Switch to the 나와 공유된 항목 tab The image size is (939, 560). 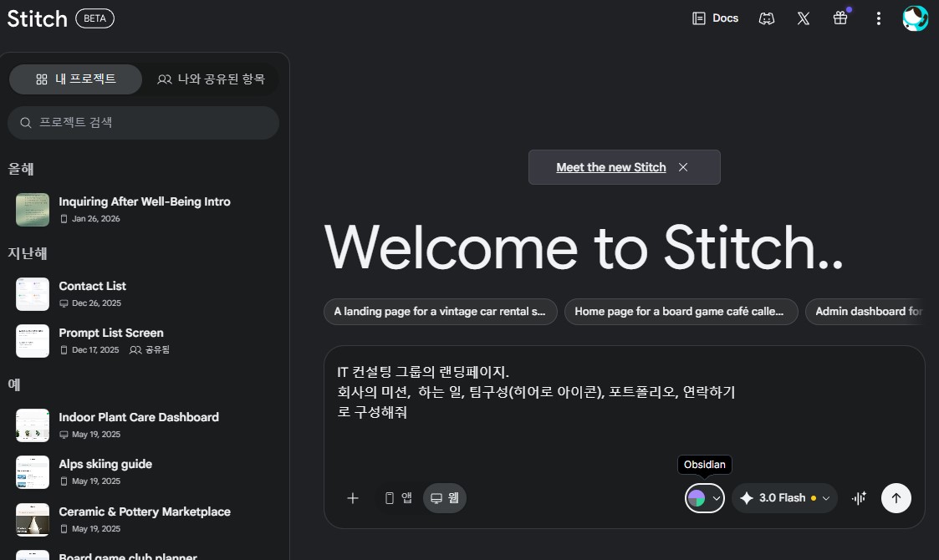211,79
